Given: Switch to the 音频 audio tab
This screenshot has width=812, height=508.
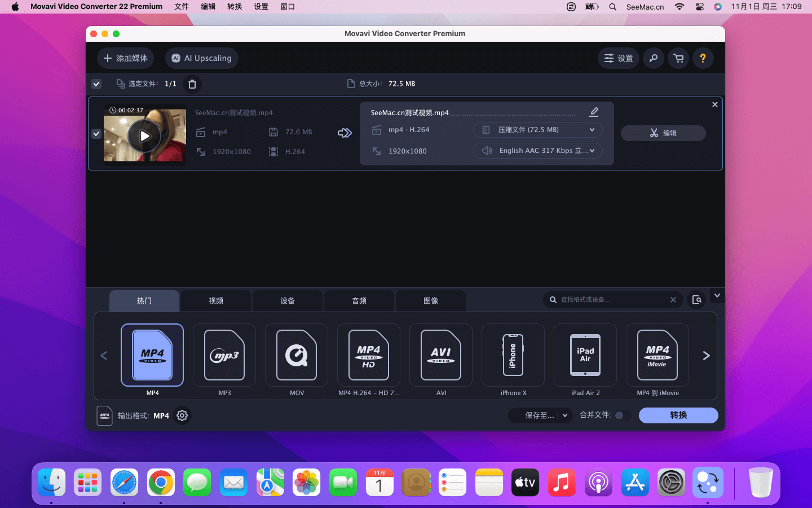Looking at the screenshot, I should coord(359,301).
